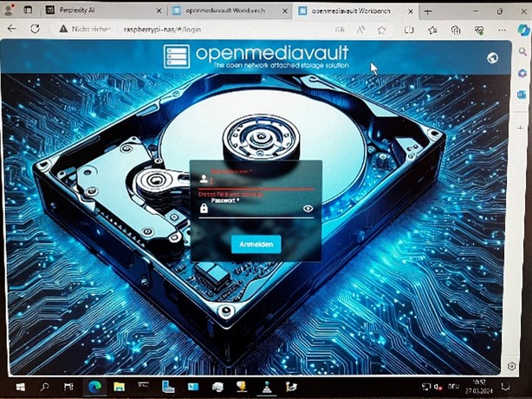Click the Anmelden login button

pyautogui.click(x=256, y=244)
